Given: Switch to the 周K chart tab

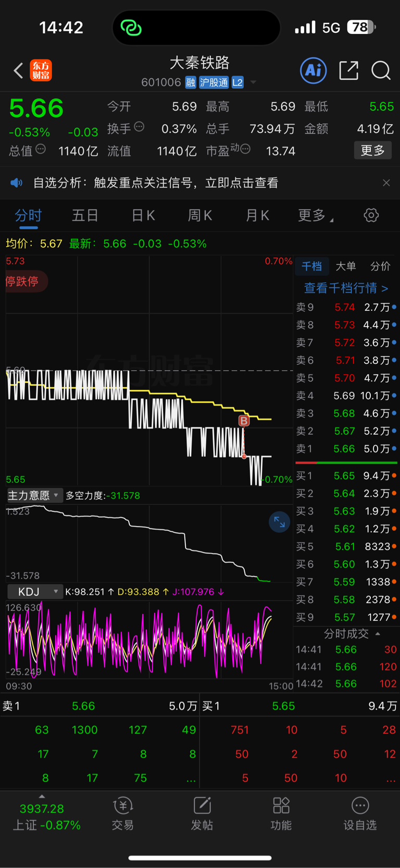Looking at the screenshot, I should tap(199, 215).
